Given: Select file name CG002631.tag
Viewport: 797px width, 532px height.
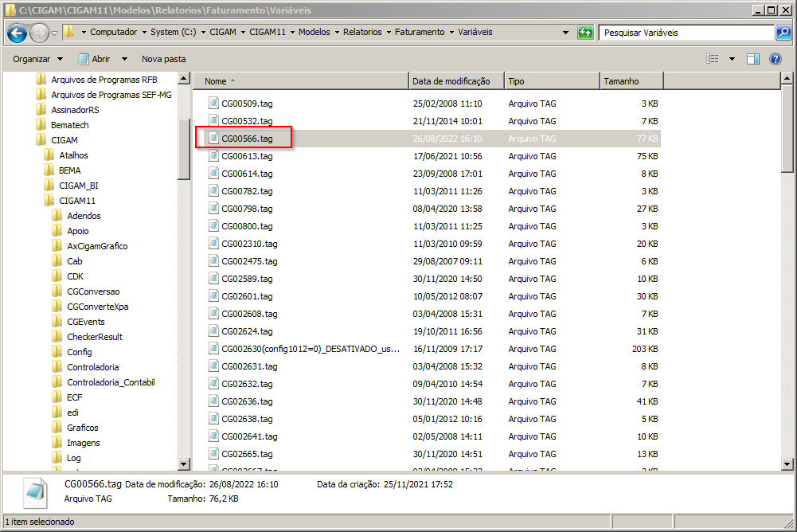Looking at the screenshot, I should (249, 366).
